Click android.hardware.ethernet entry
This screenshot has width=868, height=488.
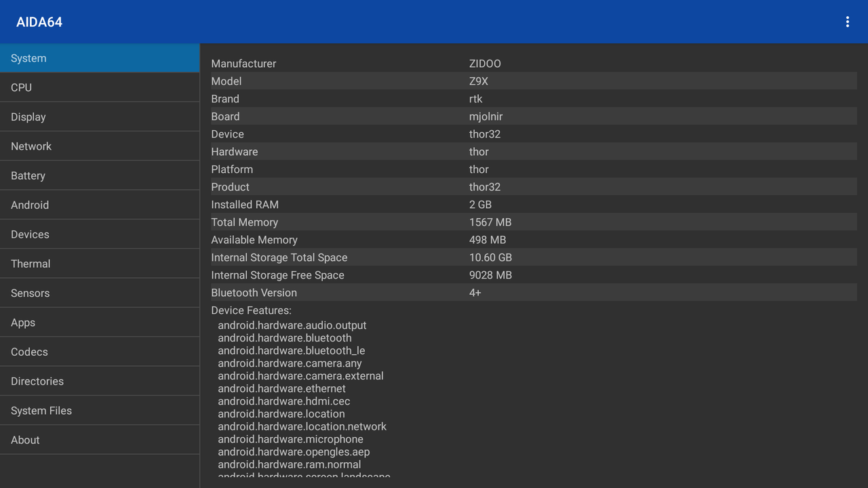tap(281, 388)
